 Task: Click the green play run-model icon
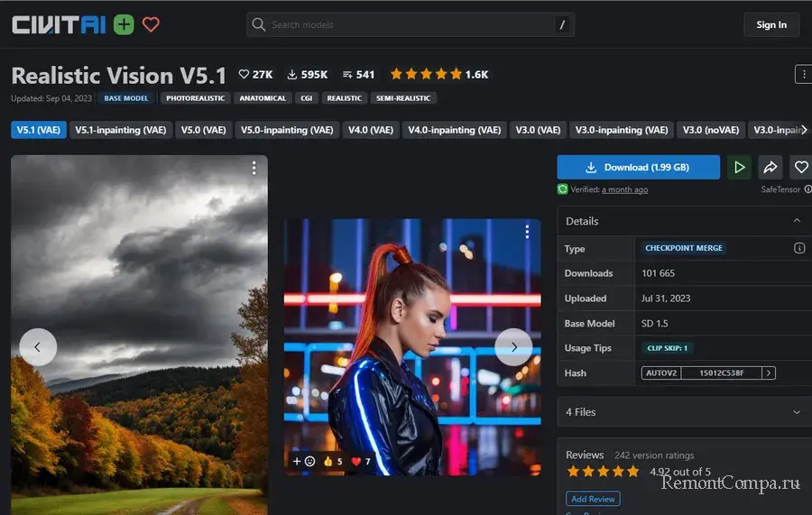(x=739, y=167)
